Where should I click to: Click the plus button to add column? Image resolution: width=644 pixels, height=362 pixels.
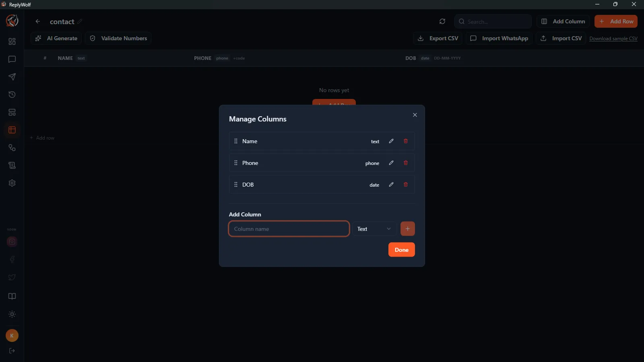click(408, 229)
